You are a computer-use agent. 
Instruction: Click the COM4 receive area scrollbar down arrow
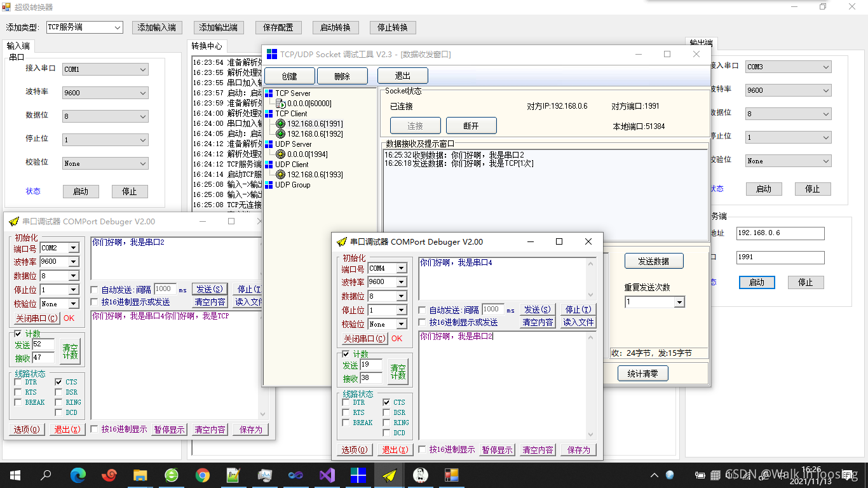(x=592, y=435)
